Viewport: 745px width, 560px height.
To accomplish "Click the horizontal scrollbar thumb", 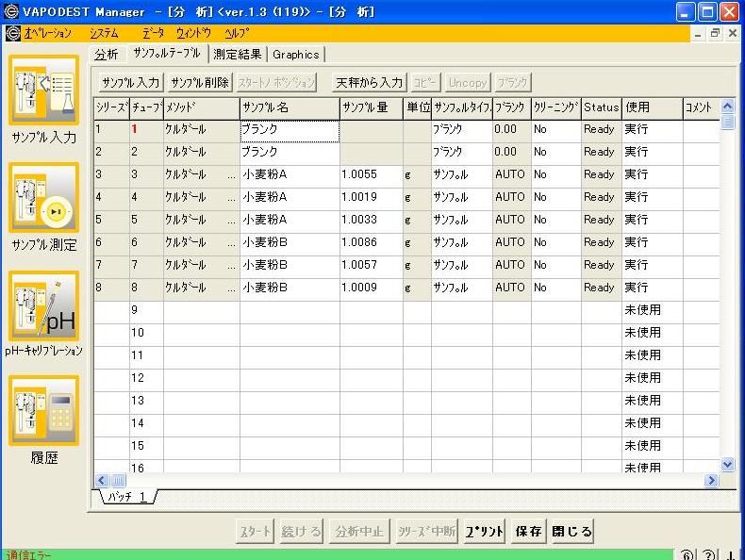I will (118, 480).
